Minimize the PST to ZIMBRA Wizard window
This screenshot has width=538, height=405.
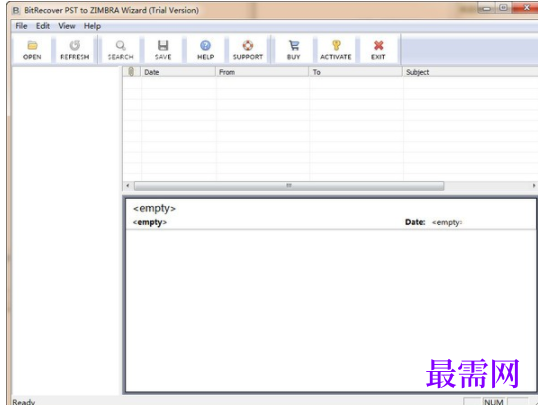487,8
